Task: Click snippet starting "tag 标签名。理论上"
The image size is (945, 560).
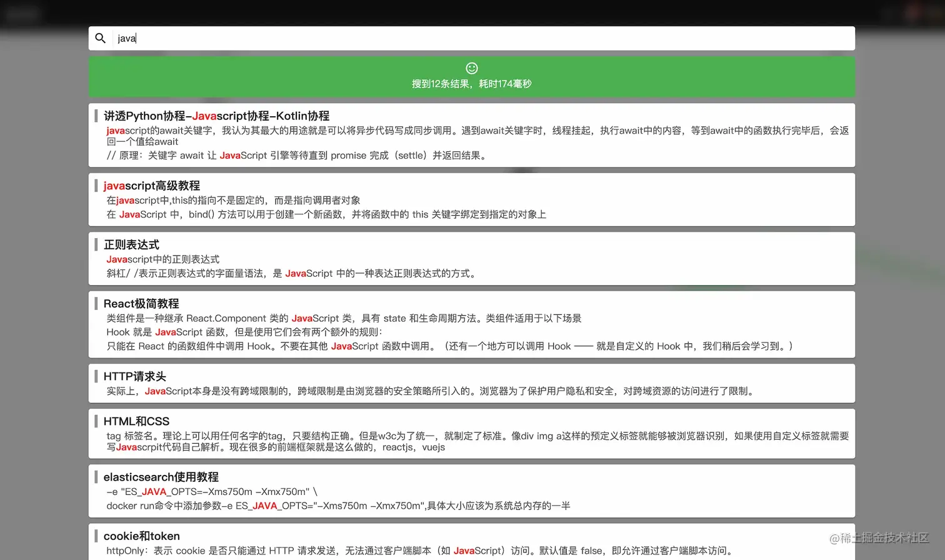Action: coord(477,441)
